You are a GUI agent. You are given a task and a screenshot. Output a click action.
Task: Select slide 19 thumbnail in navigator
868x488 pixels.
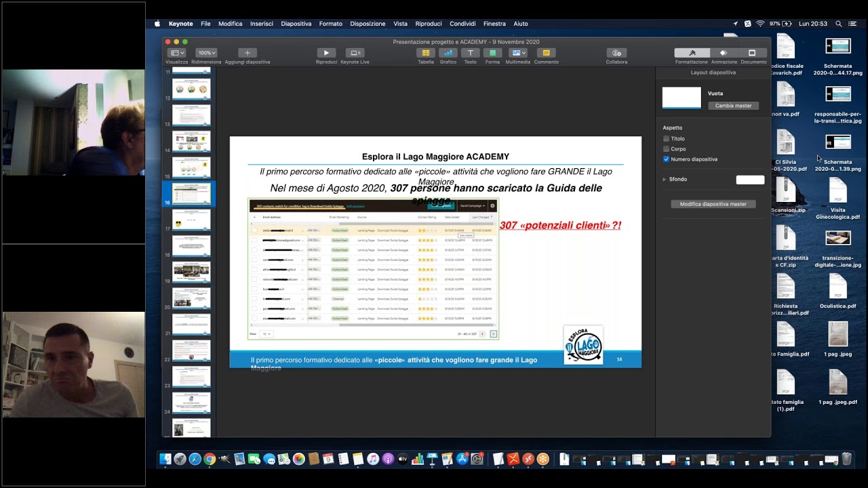tap(191, 272)
